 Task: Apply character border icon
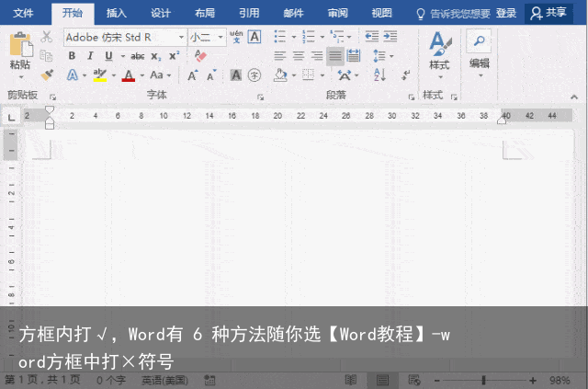click(x=254, y=37)
